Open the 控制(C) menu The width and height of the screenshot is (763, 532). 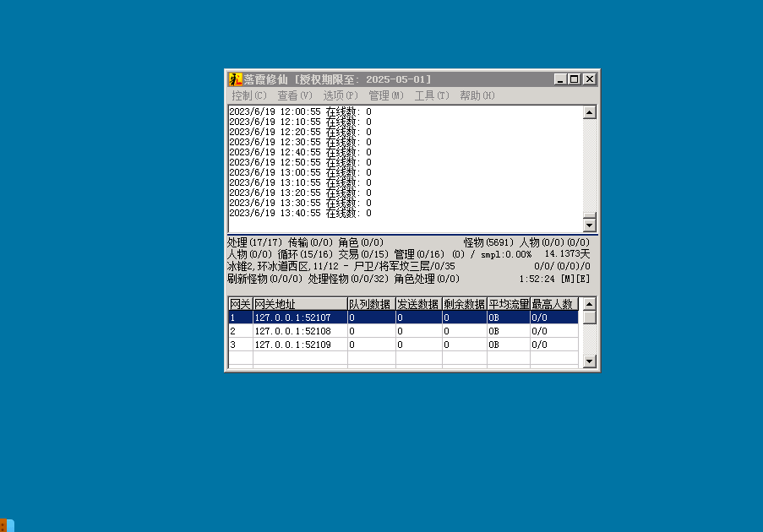coord(249,95)
